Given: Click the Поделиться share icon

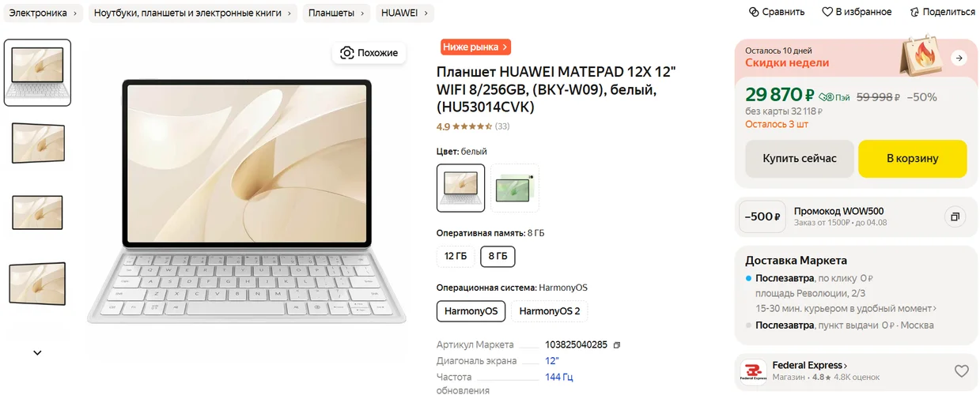Looking at the screenshot, I should (914, 12).
